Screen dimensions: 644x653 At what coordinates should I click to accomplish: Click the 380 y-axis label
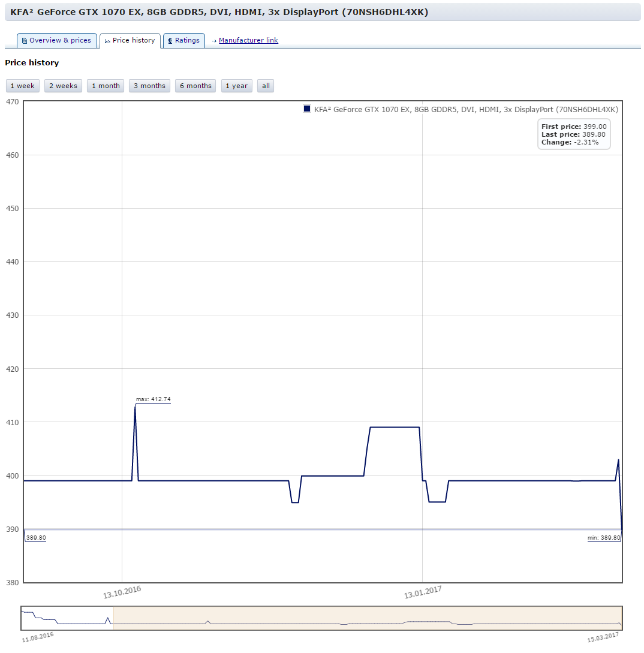coord(13,583)
